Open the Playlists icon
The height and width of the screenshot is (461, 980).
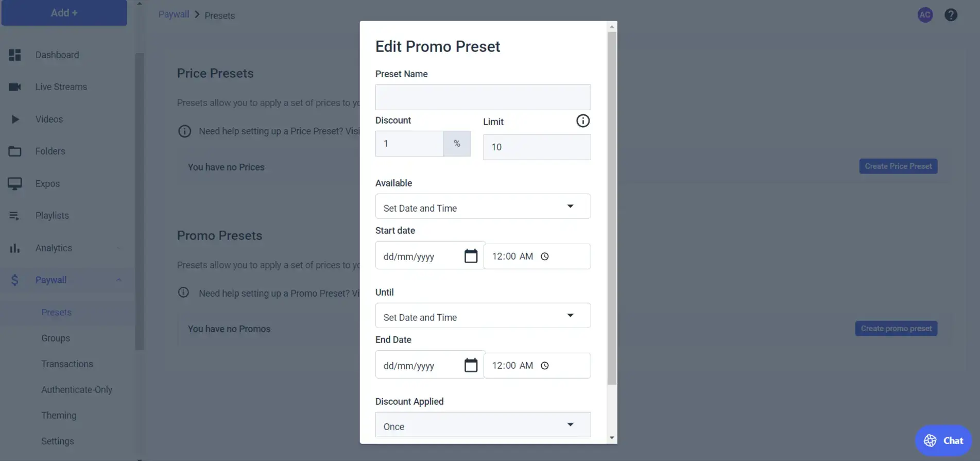(15, 215)
